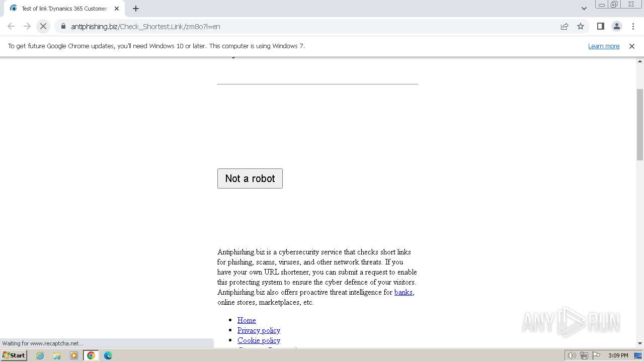Select the 'Test of link Dynamics 365' tab
The image size is (644, 362).
coord(64,9)
